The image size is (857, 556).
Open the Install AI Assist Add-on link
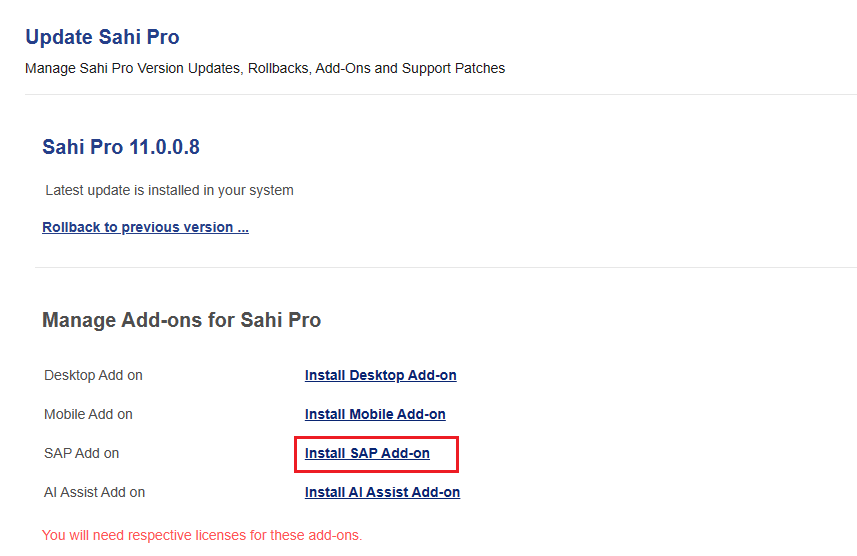point(382,492)
